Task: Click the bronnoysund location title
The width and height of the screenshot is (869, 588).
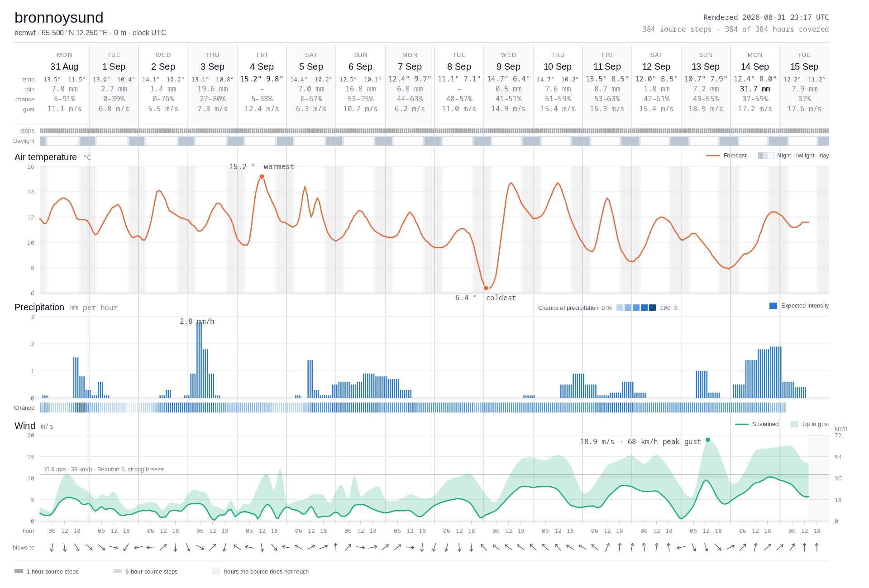Action: point(59,18)
